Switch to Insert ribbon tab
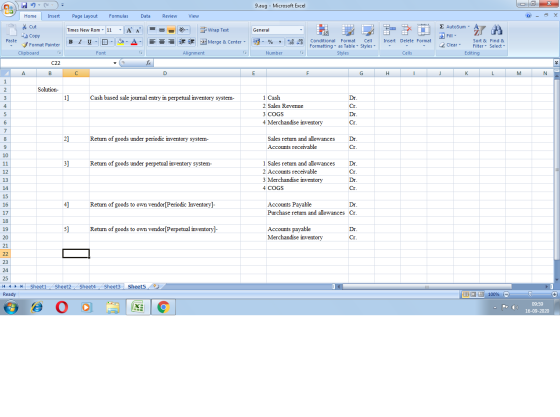The image size is (560, 417). pos(54,16)
